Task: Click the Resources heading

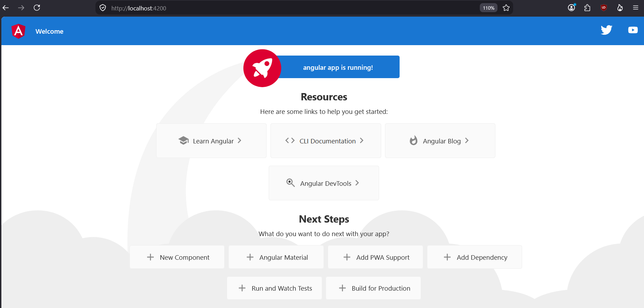Action: coord(324,97)
